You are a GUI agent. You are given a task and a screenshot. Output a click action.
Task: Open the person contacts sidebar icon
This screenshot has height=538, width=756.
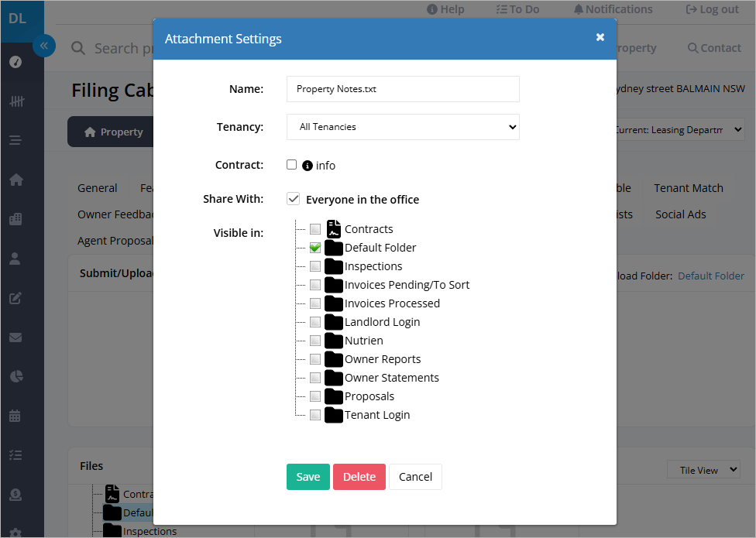coord(15,259)
